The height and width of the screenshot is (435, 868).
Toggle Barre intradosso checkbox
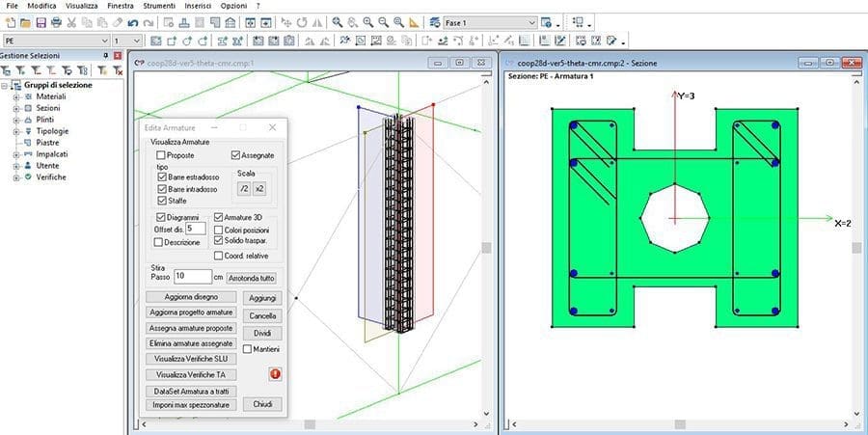tap(162, 189)
